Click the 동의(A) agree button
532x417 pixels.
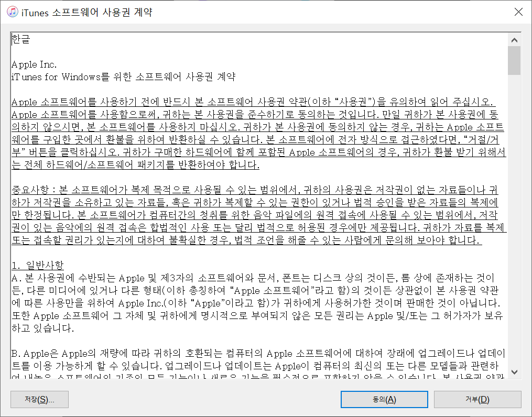point(384,399)
